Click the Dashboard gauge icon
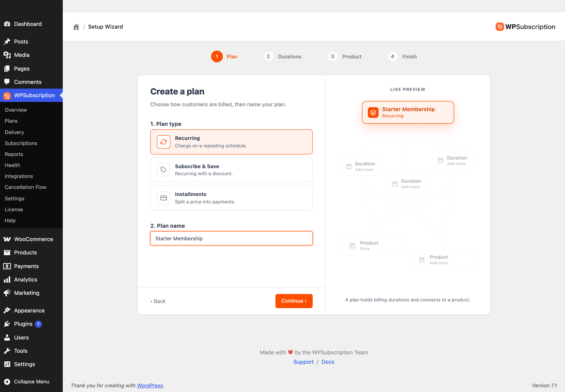 (x=7, y=24)
